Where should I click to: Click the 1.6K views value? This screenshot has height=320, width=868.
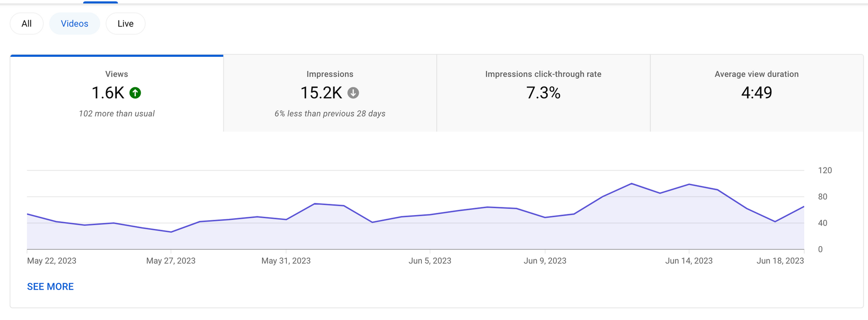(x=108, y=93)
